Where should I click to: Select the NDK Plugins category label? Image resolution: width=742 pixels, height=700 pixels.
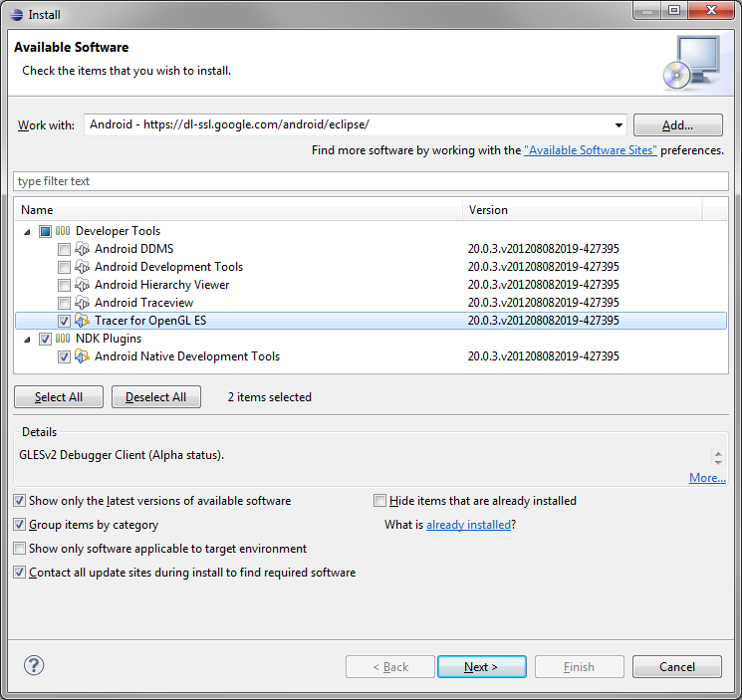click(109, 339)
